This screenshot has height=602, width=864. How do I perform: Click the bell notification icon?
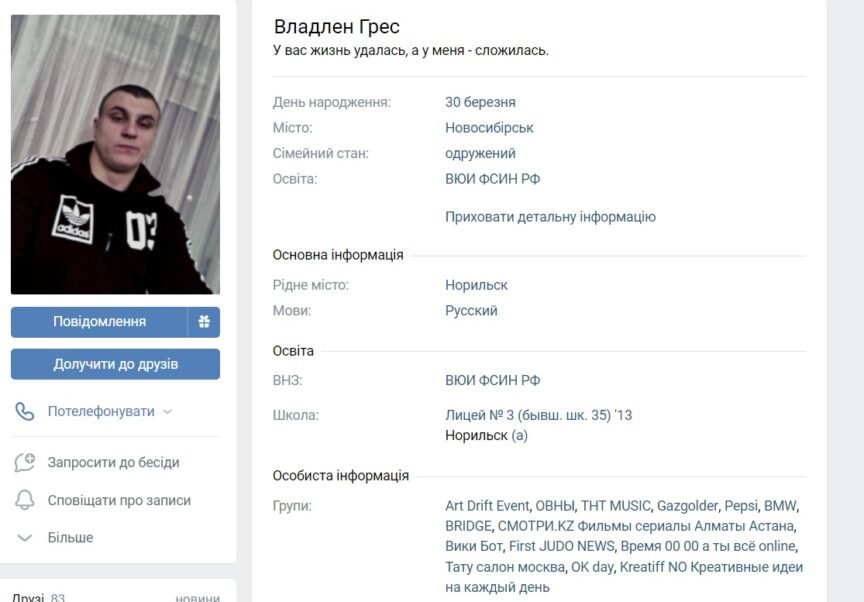click(25, 500)
